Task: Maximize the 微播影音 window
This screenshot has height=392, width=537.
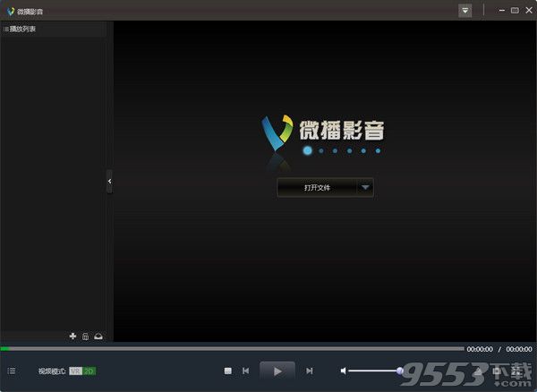Action: 515,11
